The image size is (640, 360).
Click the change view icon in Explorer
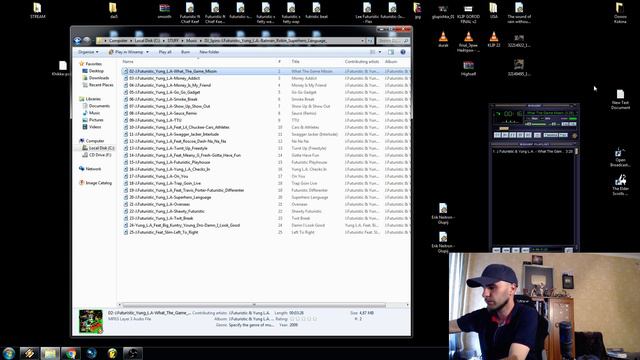(373, 52)
